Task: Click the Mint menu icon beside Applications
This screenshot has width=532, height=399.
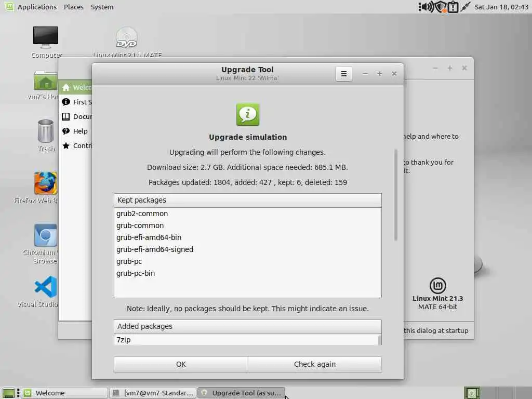Action: pyautogui.click(x=9, y=6)
